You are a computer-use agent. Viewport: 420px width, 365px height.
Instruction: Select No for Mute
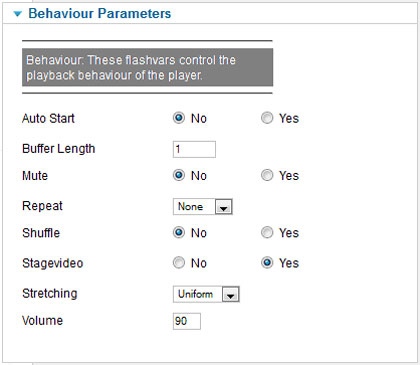179,175
